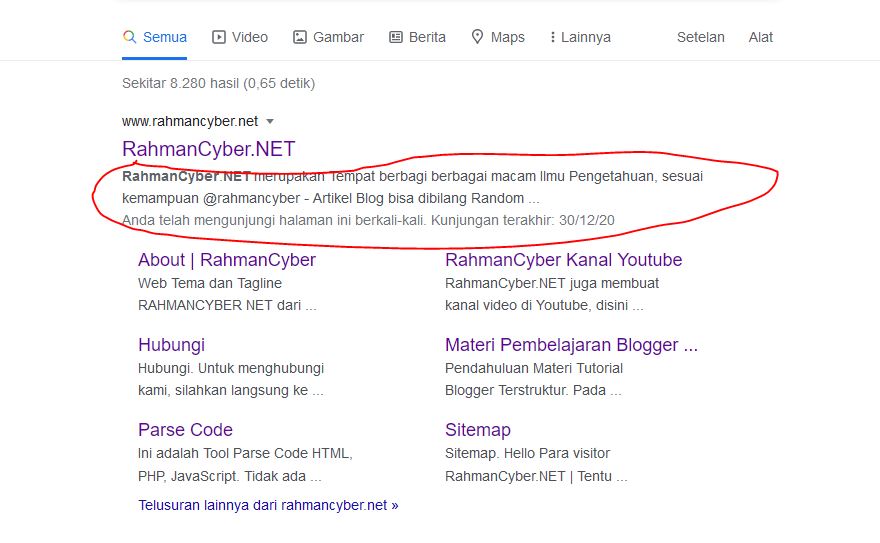
Task: Click 'Hubungi. Untuk menghubungi' description
Action: (x=231, y=369)
